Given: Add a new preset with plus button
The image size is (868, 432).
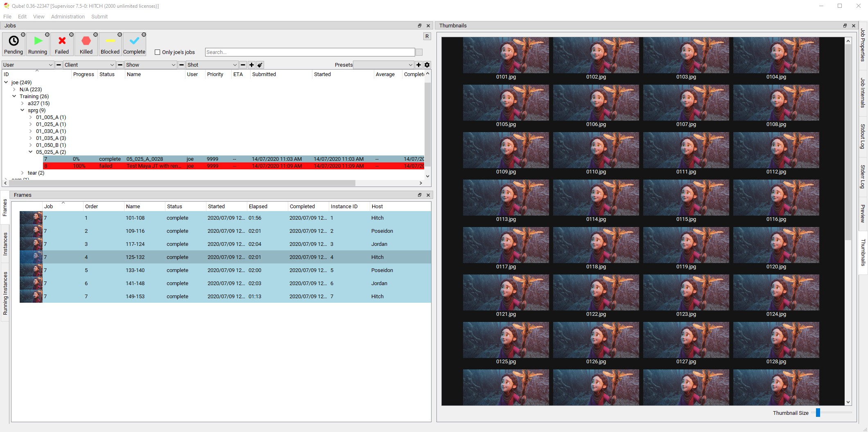Looking at the screenshot, I should pos(418,65).
